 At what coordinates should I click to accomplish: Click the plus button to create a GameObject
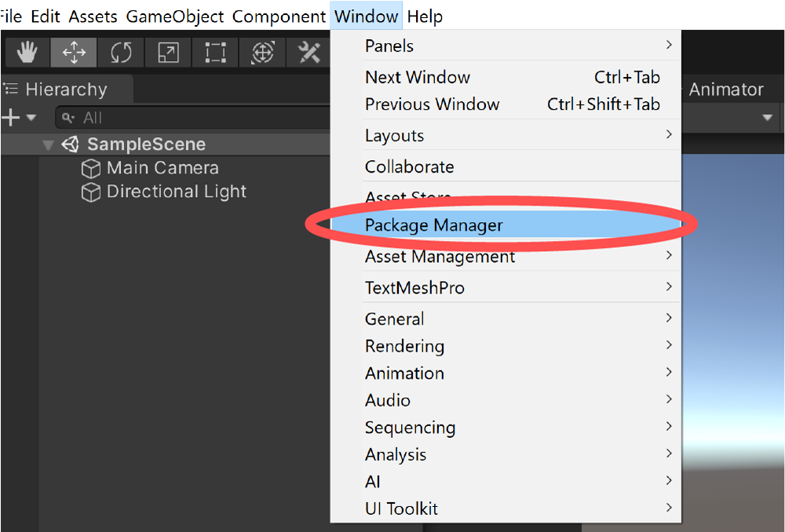pyautogui.click(x=11, y=118)
